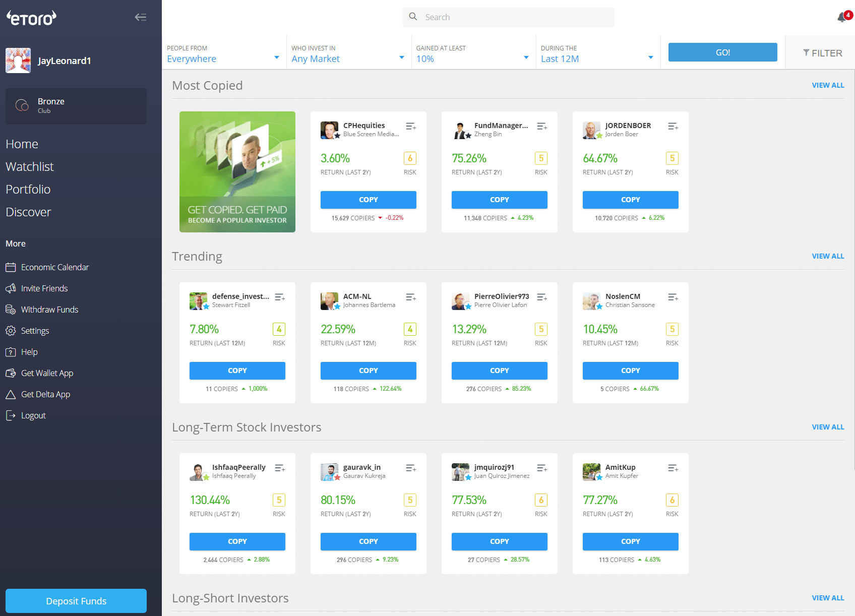Open Settings
The width and height of the screenshot is (855, 616).
click(27, 331)
